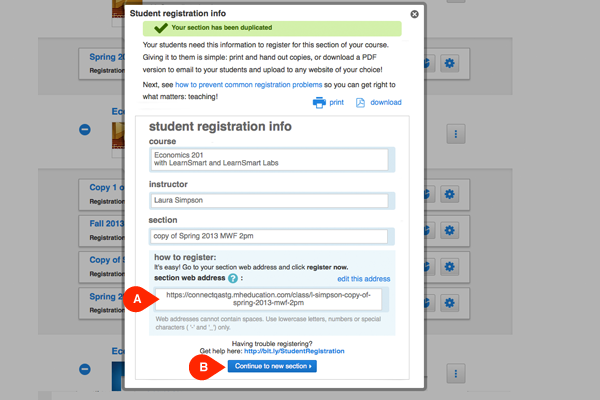Viewport: 600px width, 400px height.
Task: Open the three-dot options menu for upper course
Action: click(455, 133)
